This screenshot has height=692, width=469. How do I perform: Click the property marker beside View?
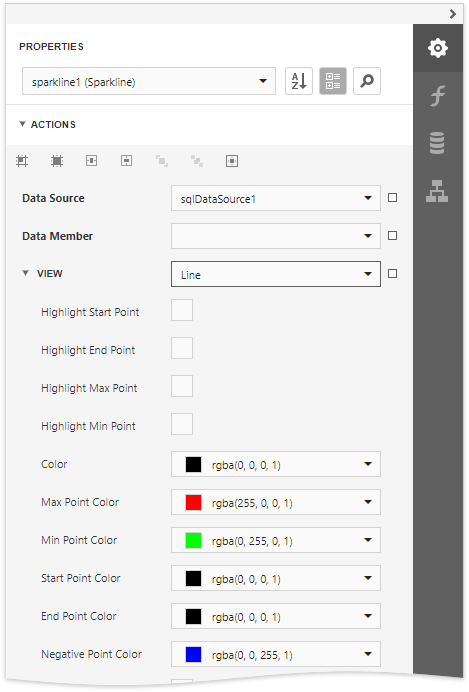click(392, 274)
